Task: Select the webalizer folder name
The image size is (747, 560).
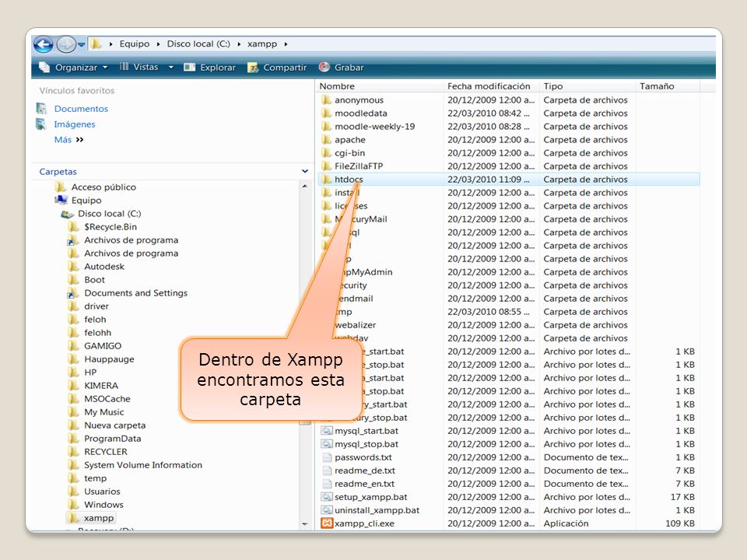Action: [355, 325]
